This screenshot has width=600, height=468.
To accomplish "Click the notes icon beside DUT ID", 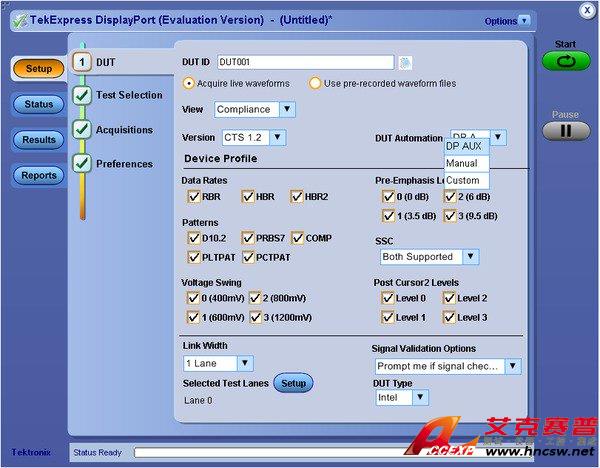I will pyautogui.click(x=406, y=63).
